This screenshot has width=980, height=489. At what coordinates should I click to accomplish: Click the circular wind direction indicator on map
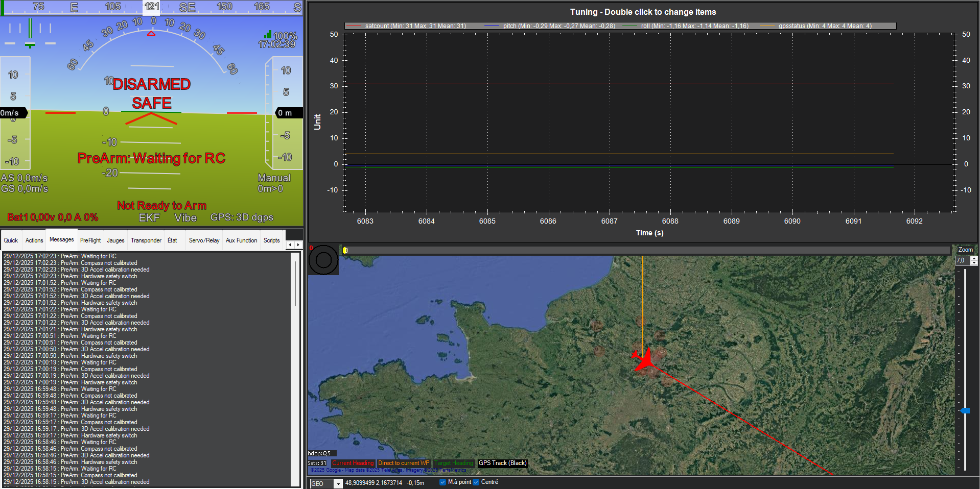[x=323, y=260]
